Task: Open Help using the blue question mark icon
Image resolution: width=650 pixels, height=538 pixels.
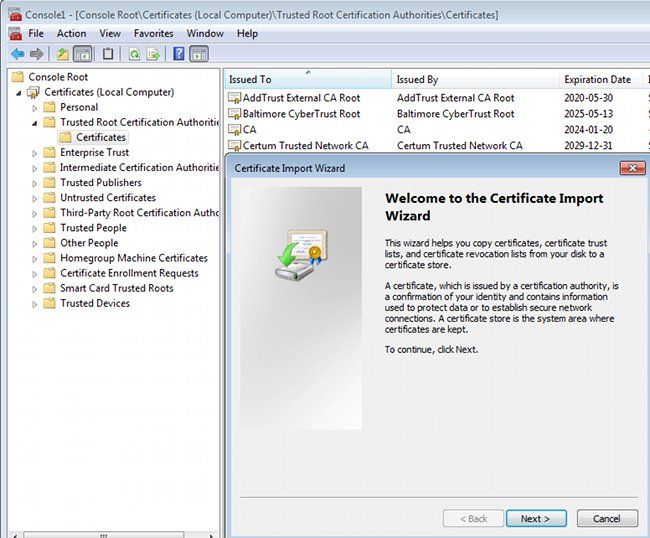Action: click(x=179, y=54)
